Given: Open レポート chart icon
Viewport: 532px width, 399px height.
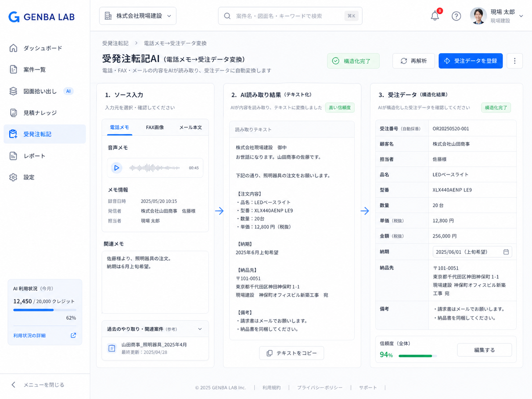Looking at the screenshot, I should (13, 156).
